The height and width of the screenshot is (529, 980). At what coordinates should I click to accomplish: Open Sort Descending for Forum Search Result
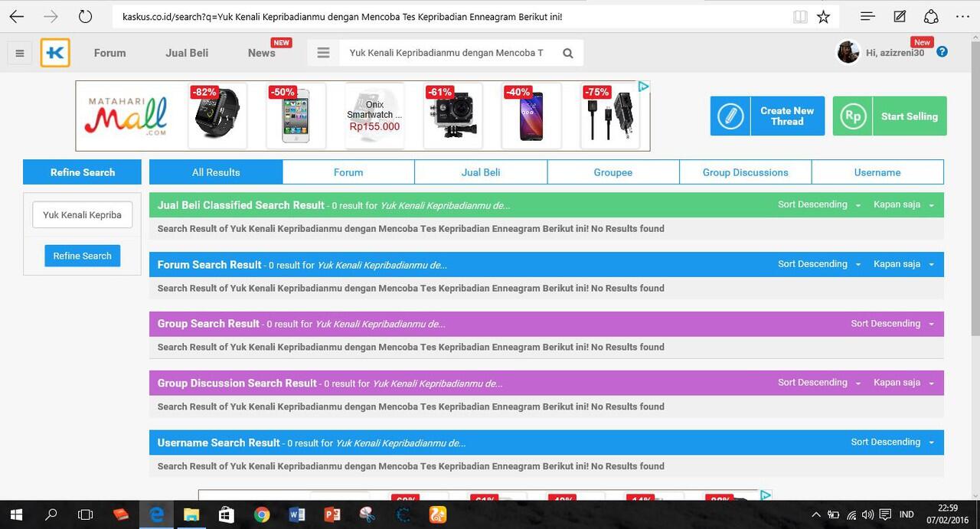click(819, 264)
